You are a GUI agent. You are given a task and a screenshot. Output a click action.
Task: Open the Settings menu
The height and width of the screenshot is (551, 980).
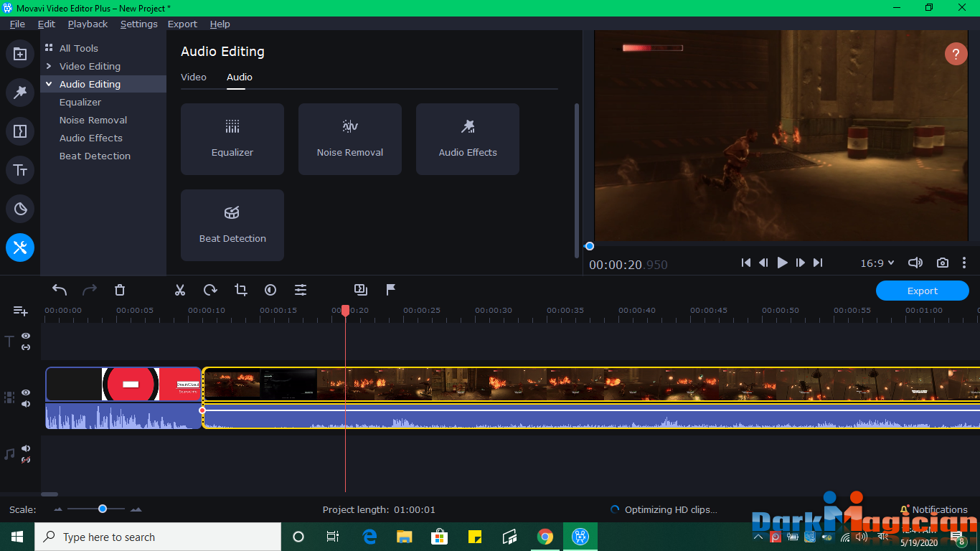(x=139, y=24)
